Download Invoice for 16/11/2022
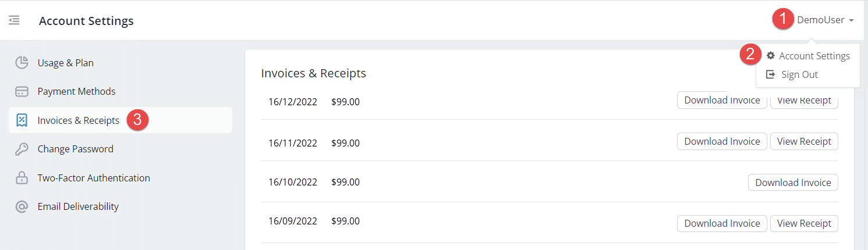This screenshot has height=250, width=868. (x=722, y=141)
